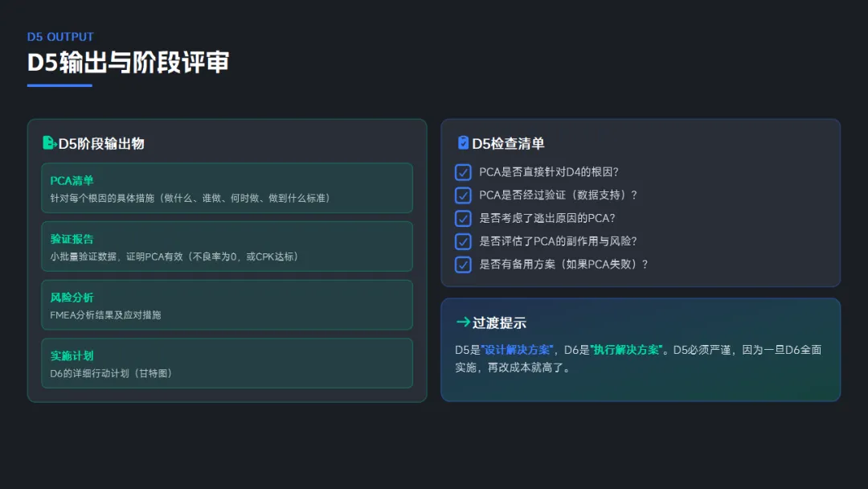This screenshot has width=868, height=489.
Task: Open the 实施计划 card
Action: click(227, 363)
